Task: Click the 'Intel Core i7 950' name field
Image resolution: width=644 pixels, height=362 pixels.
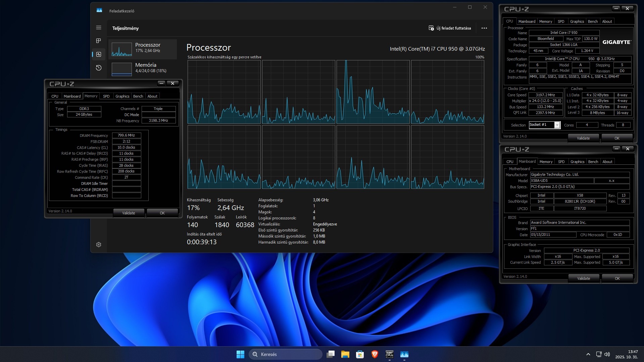Action: click(564, 33)
